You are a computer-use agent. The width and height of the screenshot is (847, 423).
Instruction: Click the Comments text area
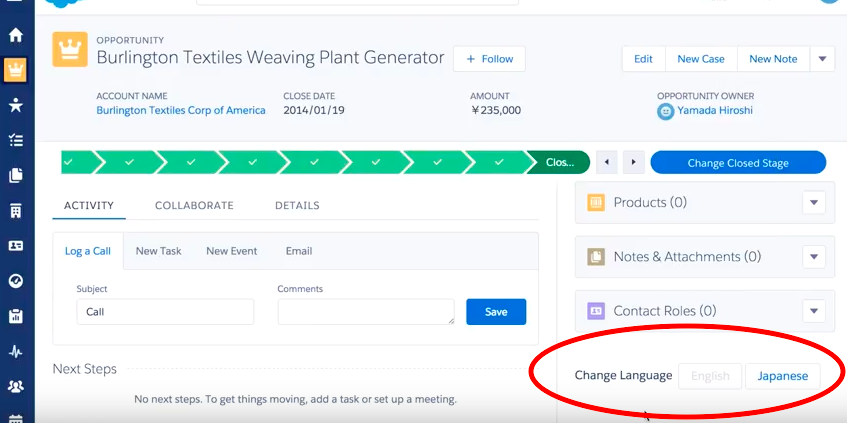[x=366, y=312]
